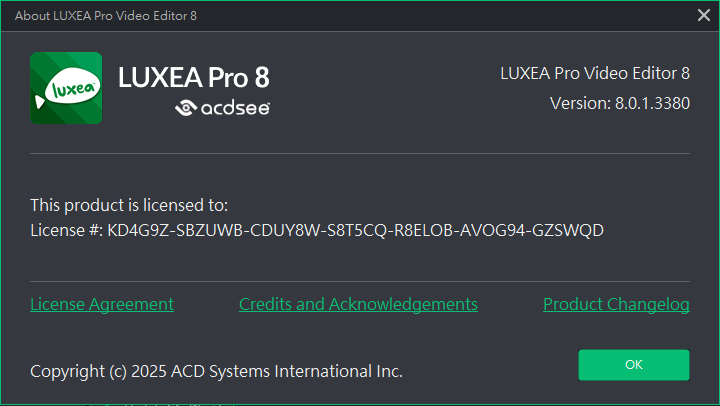Click the license key string
The height and width of the screenshot is (406, 720).
coord(355,230)
